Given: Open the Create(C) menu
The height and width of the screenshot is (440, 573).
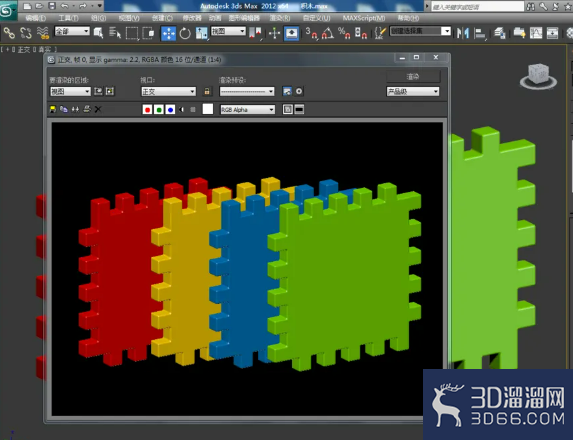Looking at the screenshot, I should click(x=162, y=18).
